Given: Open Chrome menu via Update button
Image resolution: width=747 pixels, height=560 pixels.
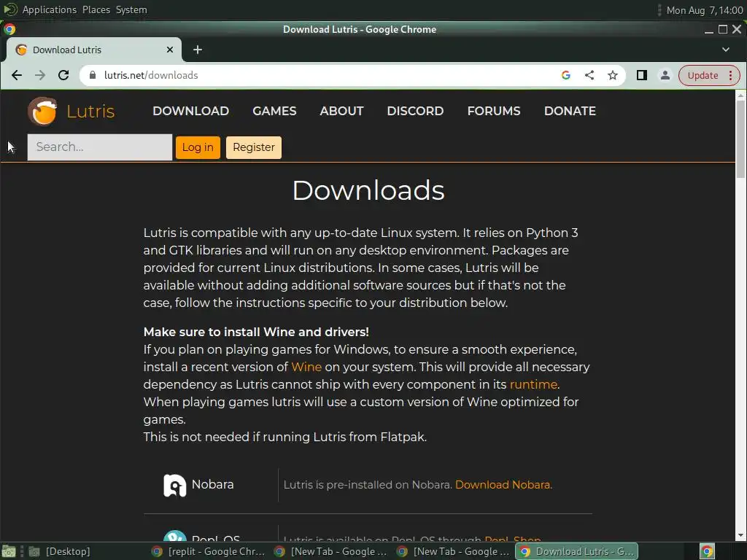Looking at the screenshot, I should pyautogui.click(x=709, y=75).
